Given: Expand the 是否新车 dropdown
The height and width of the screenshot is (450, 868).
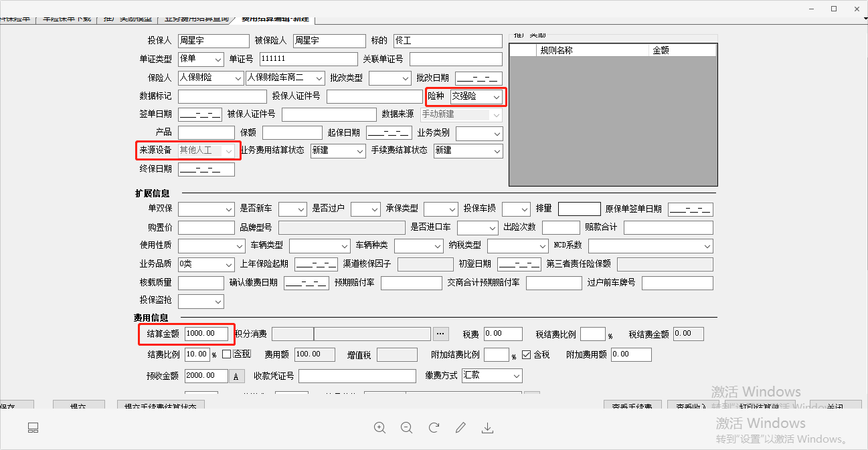Looking at the screenshot, I should [292, 209].
